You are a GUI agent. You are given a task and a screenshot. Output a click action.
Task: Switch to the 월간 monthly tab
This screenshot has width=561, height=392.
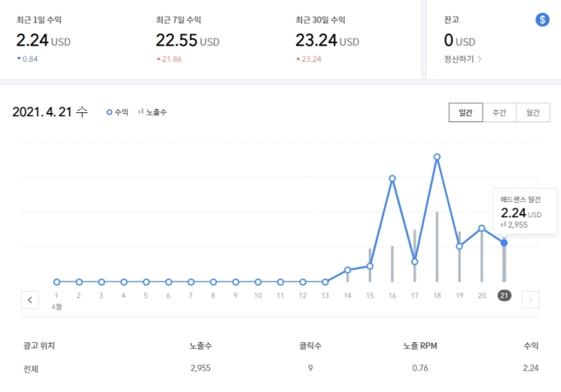(x=533, y=113)
